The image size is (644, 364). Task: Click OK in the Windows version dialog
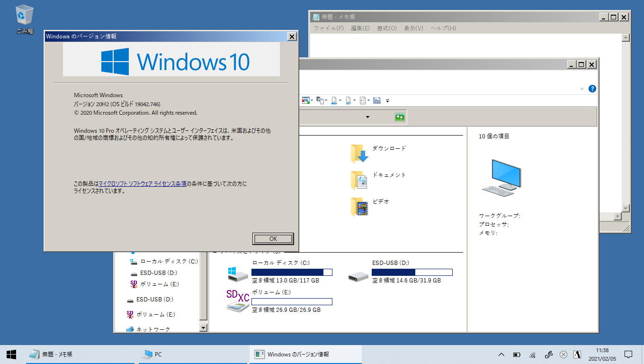pyautogui.click(x=273, y=238)
